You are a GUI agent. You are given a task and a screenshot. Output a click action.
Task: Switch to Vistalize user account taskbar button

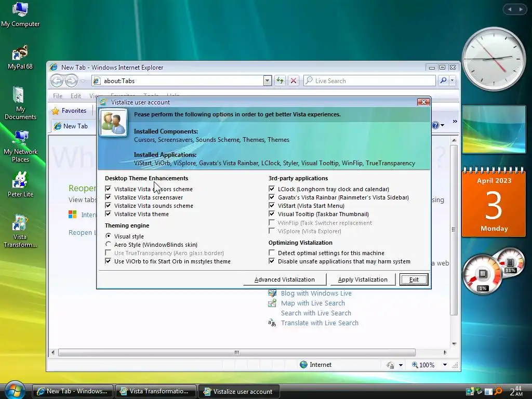pyautogui.click(x=239, y=391)
